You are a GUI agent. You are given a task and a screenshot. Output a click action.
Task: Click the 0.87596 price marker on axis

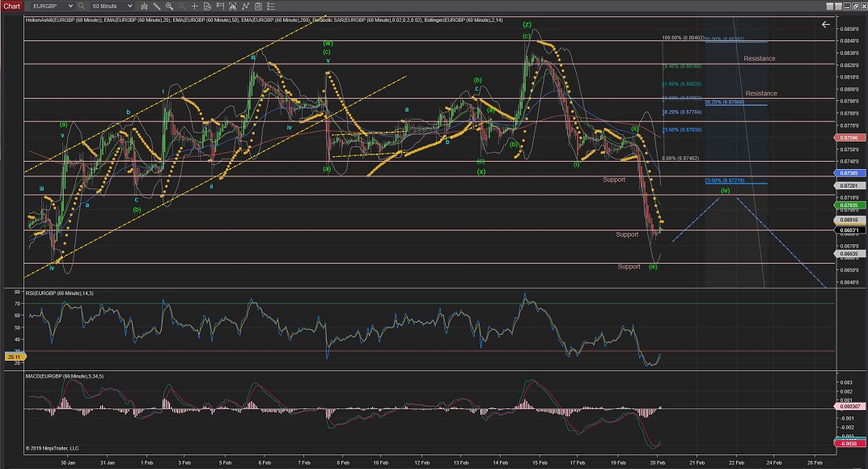[849, 137]
